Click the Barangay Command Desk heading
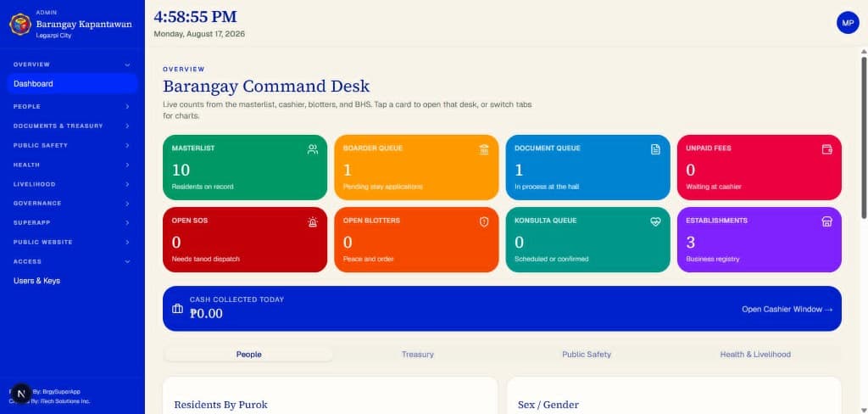 (266, 87)
